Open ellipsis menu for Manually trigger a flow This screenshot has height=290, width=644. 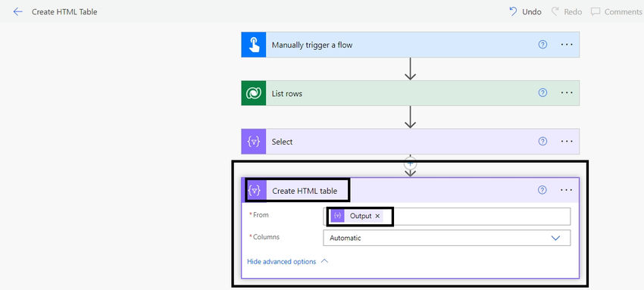[567, 45]
